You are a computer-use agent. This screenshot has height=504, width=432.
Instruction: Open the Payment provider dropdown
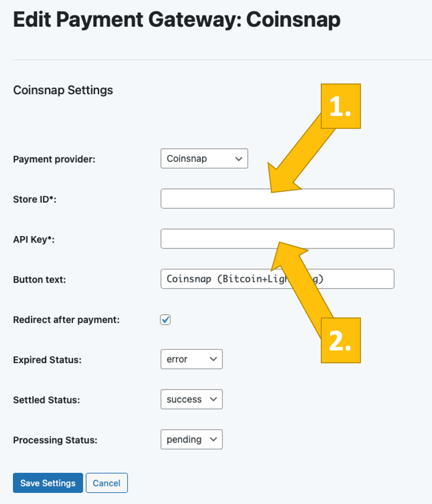pos(204,159)
